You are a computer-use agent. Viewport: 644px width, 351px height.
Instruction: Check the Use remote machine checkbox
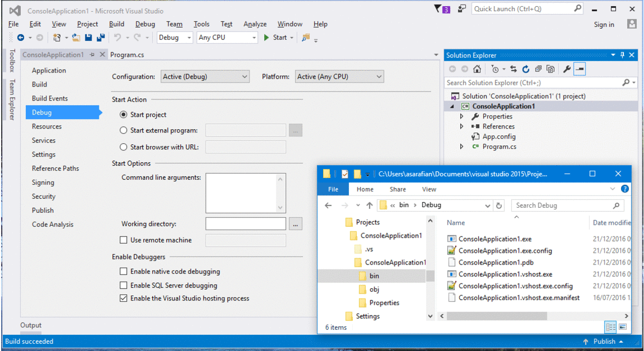pyautogui.click(x=123, y=240)
